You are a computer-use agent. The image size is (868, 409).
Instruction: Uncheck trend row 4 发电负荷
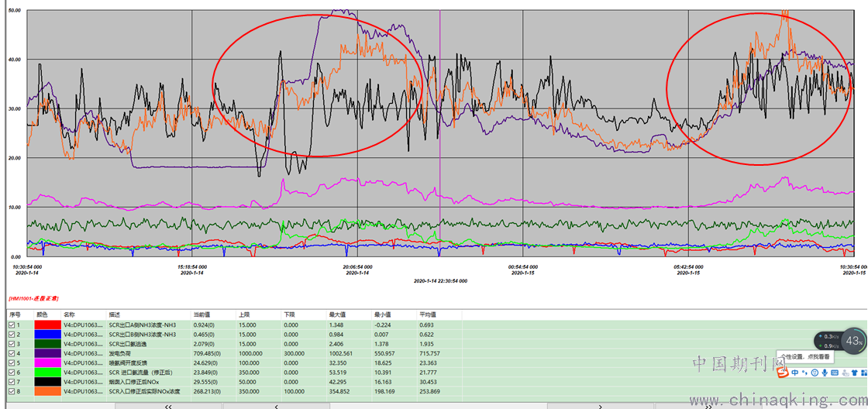tap(12, 353)
